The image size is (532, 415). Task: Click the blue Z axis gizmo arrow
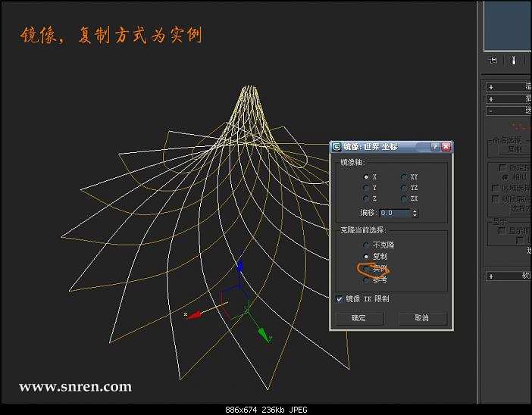(240, 266)
